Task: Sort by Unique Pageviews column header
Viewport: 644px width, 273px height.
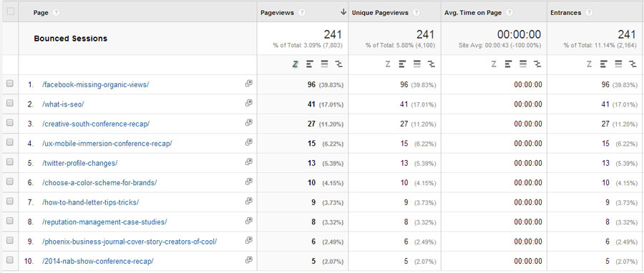Action: (380, 13)
